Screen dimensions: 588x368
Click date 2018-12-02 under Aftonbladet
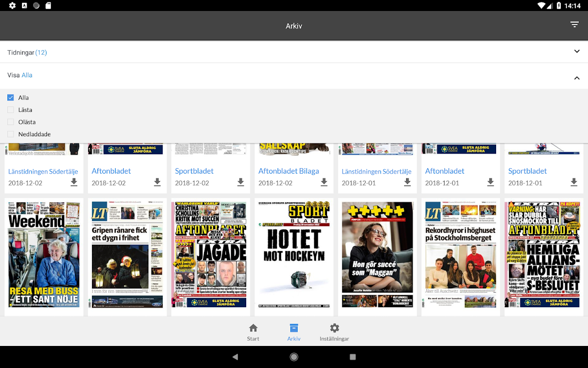108,183
